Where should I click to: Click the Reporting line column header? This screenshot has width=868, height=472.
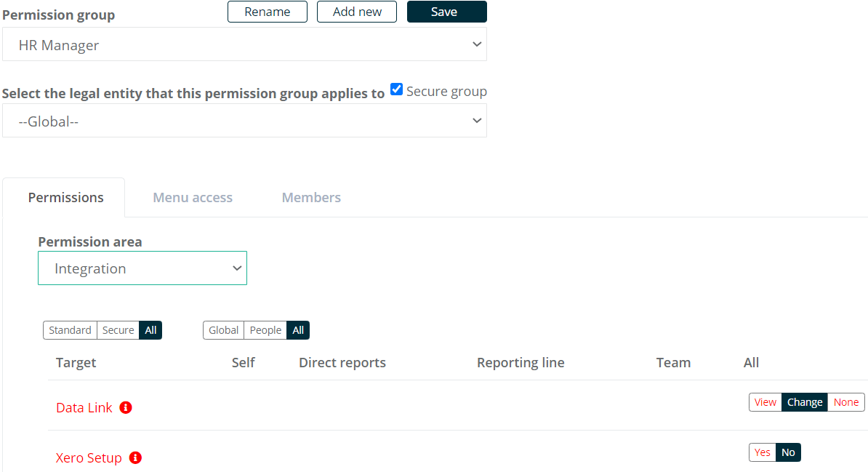coord(521,363)
